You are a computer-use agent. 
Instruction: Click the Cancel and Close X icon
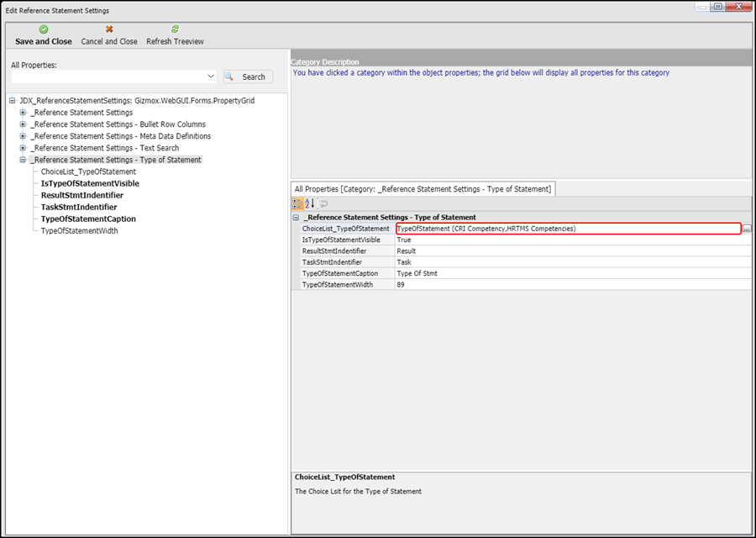pos(109,29)
